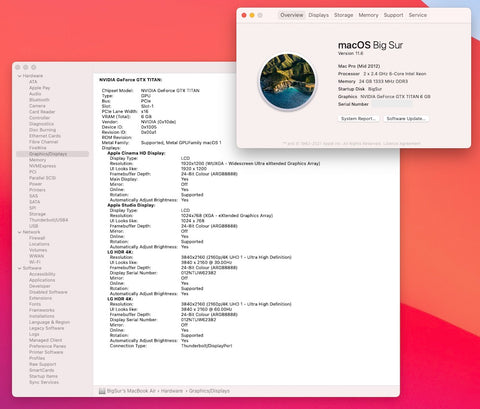Select Installations under Software
The height and width of the screenshot is (409, 480).
click(x=42, y=316)
